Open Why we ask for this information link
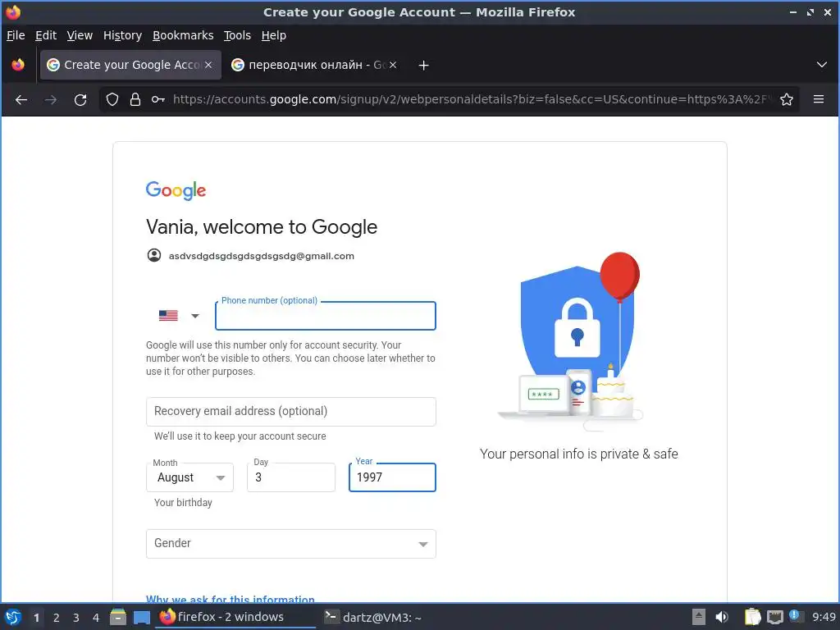Viewport: 840px width, 630px height. coord(231,599)
